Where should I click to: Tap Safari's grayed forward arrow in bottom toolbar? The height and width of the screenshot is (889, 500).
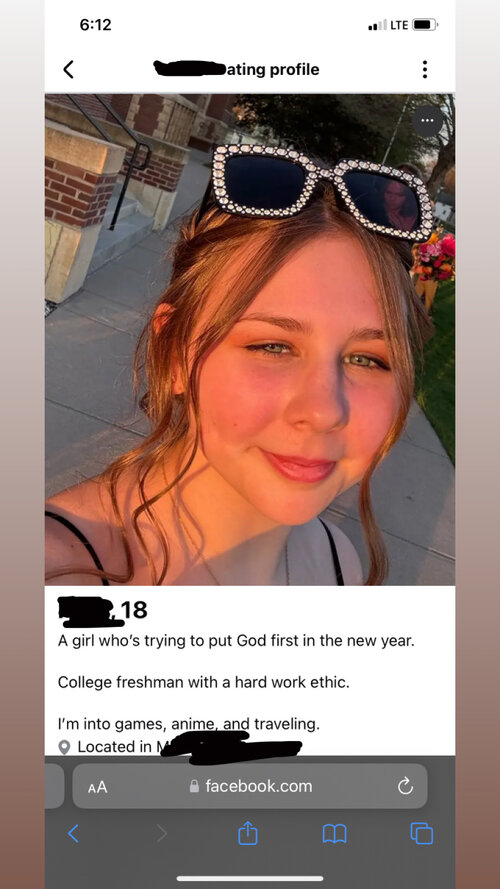point(162,833)
